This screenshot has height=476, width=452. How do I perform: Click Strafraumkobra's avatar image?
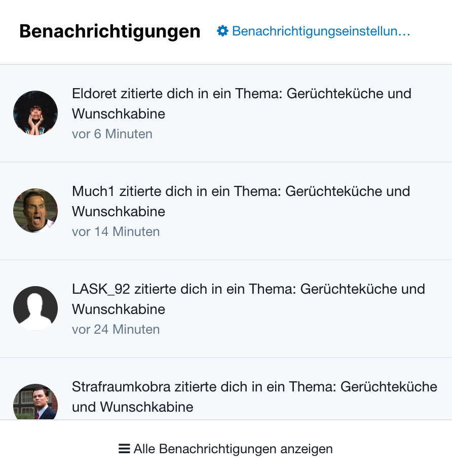click(35, 403)
